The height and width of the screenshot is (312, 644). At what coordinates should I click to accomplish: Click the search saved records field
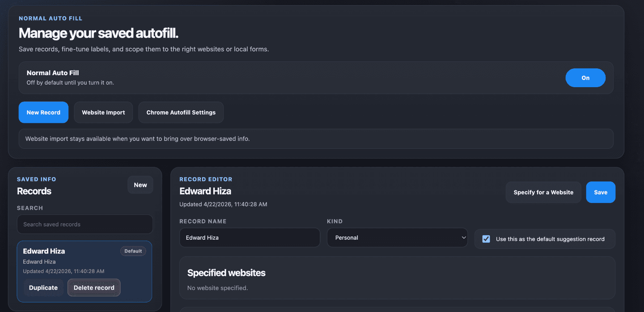[x=85, y=224]
